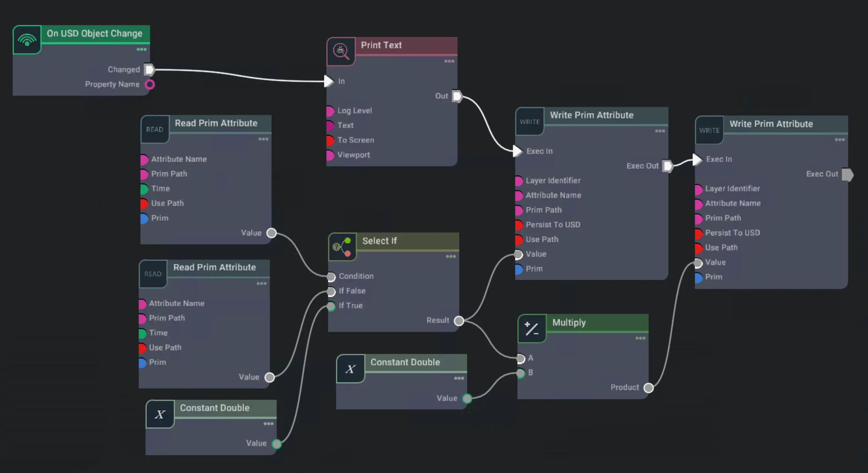Click the Exec Out pin on left Write Prim Attribute

pos(667,166)
